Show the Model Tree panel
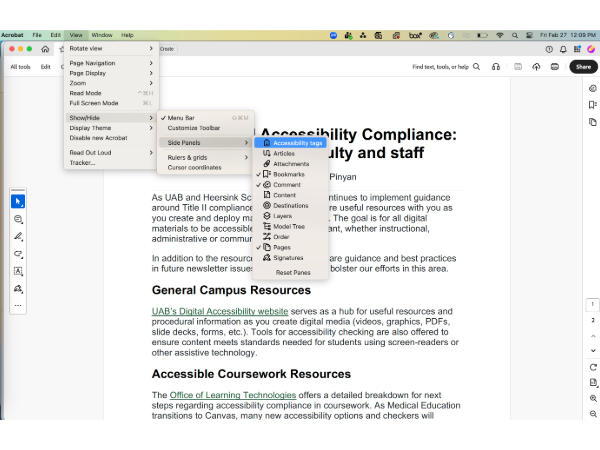The image size is (600, 450). click(290, 227)
